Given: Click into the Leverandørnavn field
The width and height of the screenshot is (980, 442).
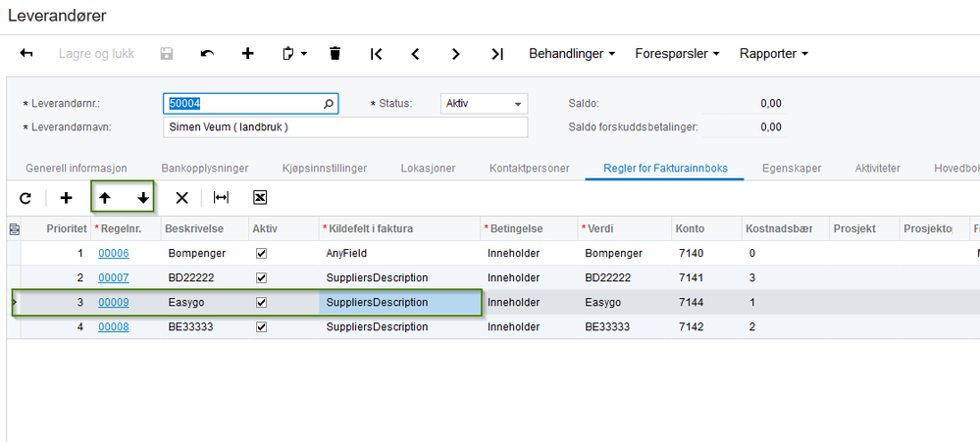Looking at the screenshot, I should click(x=345, y=127).
